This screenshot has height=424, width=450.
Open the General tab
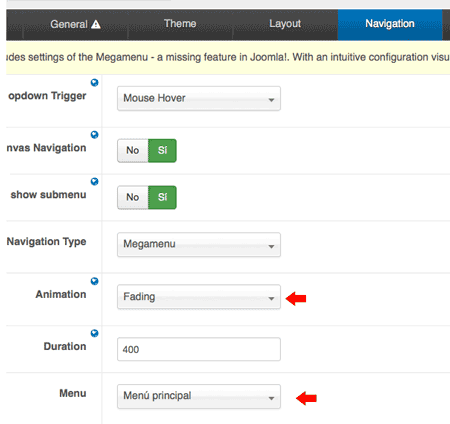pyautogui.click(x=75, y=24)
